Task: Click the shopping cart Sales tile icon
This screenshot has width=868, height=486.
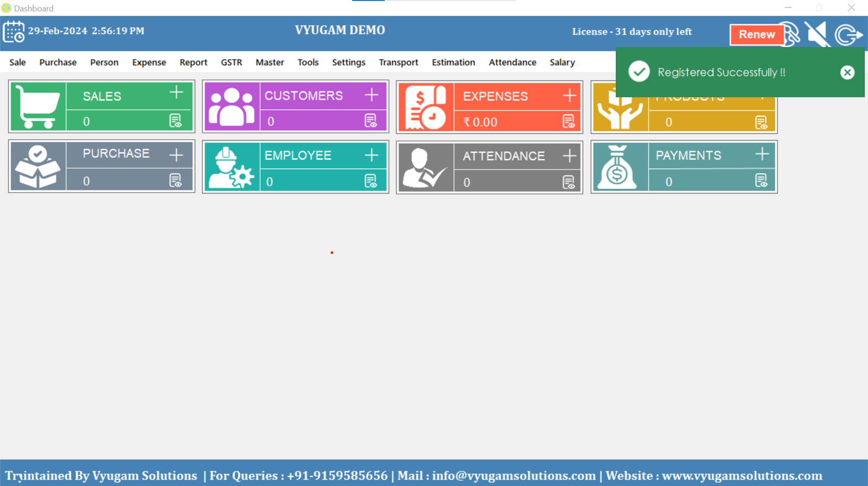Action: [38, 107]
